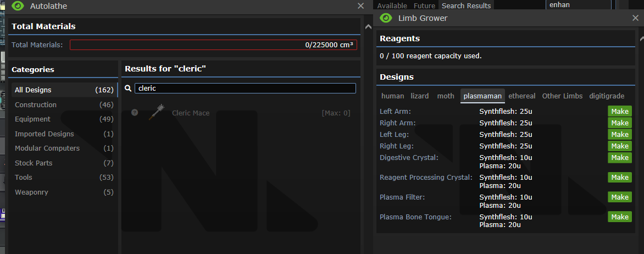The height and width of the screenshot is (254, 644).
Task: Make a Reagent Processing Crystal
Action: point(620,177)
